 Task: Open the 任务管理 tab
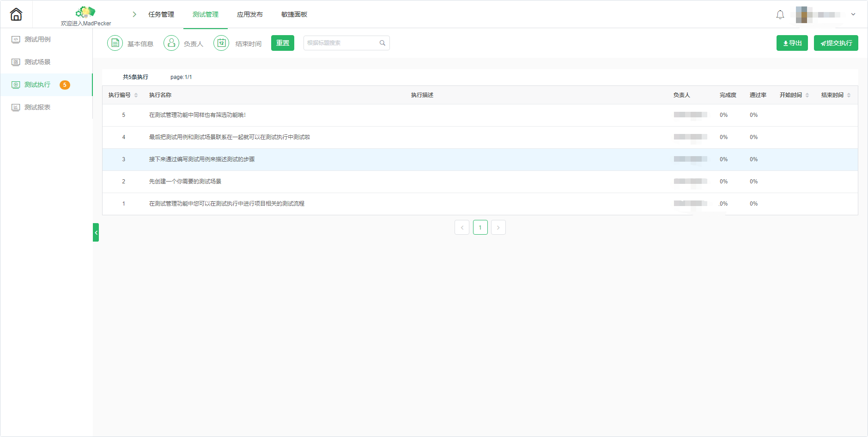click(x=161, y=14)
